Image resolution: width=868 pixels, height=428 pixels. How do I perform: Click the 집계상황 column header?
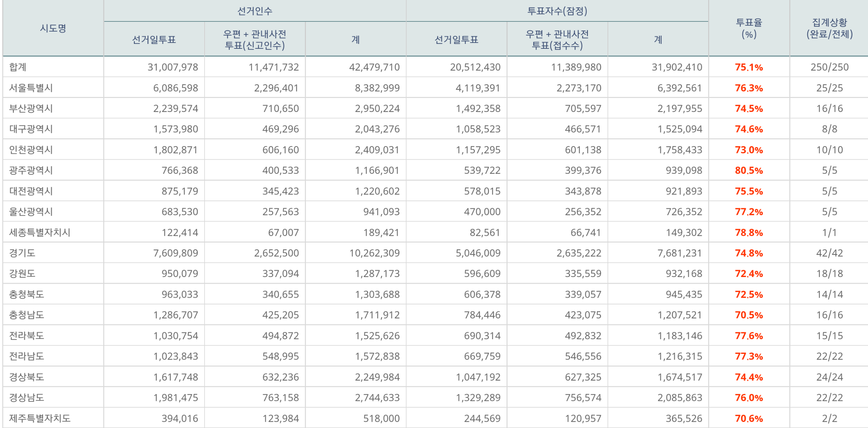click(829, 28)
